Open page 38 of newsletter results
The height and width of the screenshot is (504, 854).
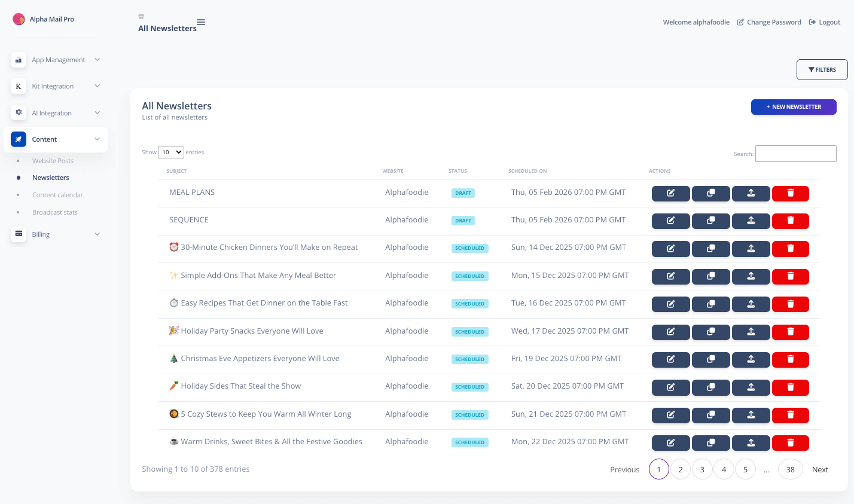click(790, 469)
